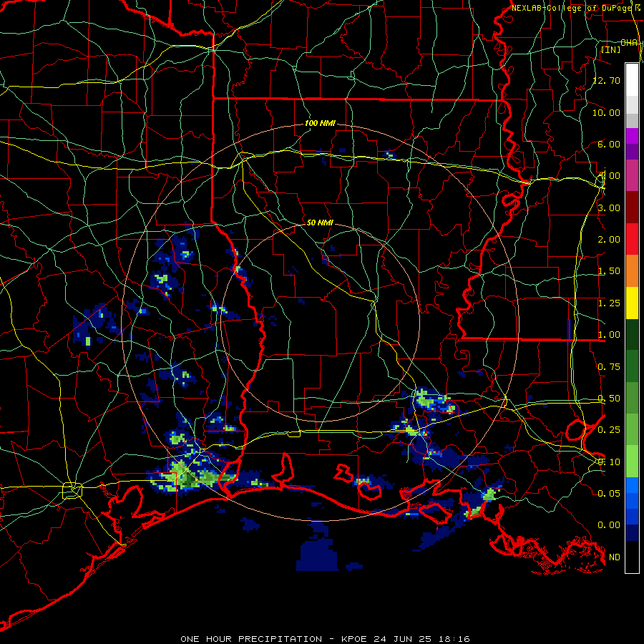This screenshot has width=644, height=644.
Task: Click the '50 NMI' range ring label
Action: pyautogui.click(x=320, y=223)
